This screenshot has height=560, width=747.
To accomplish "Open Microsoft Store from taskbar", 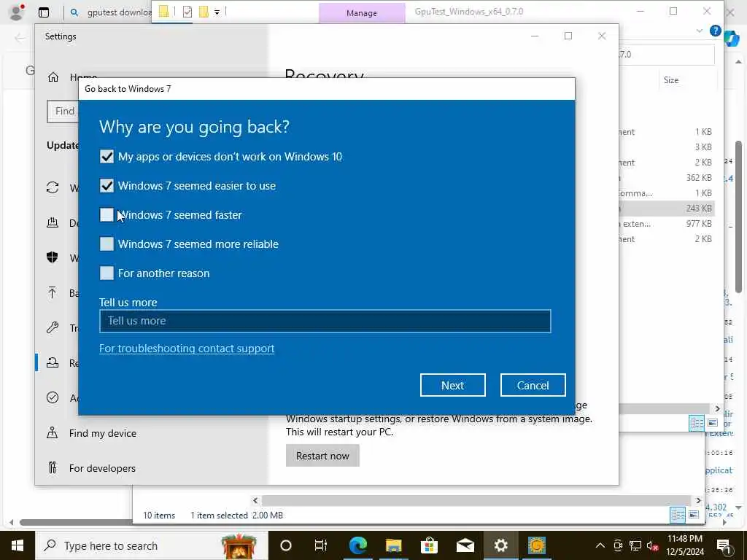I will point(430,545).
